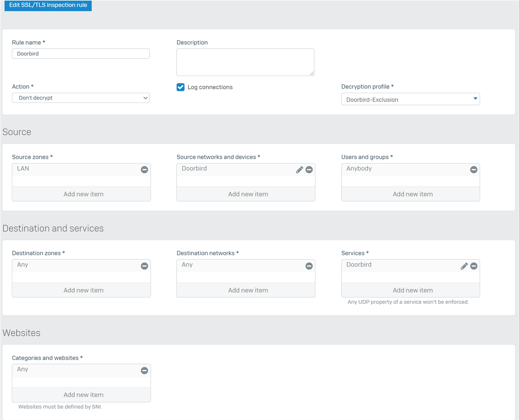Viewport: 519px width, 420px height.
Task: Remove Doorbird from Source networks and devices
Action: pos(309,170)
